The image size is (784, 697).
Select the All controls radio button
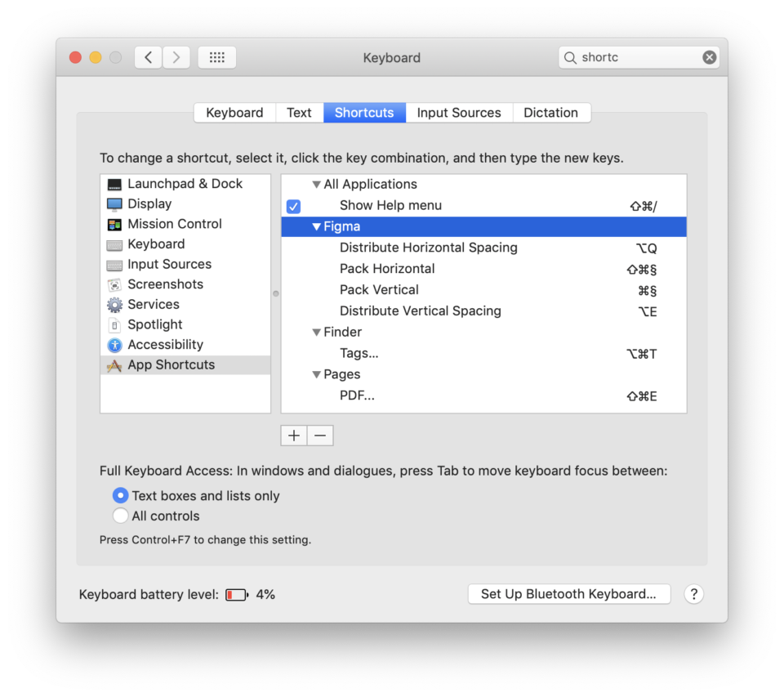(120, 516)
